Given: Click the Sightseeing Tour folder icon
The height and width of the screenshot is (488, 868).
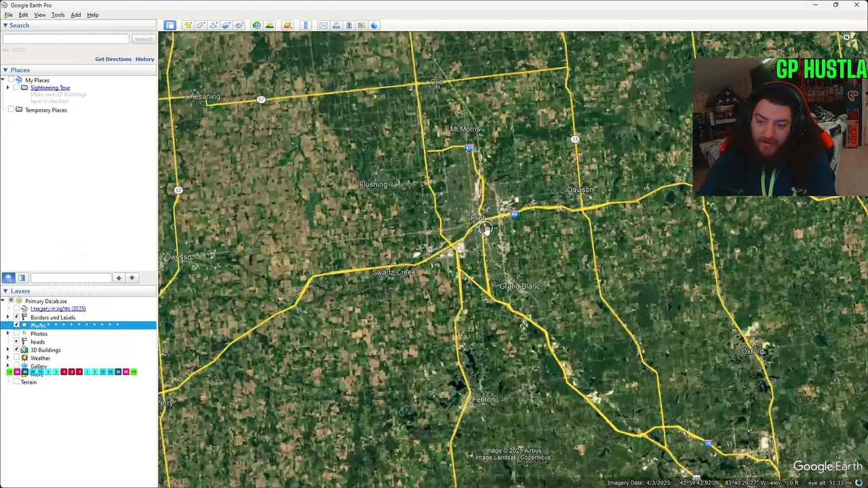Looking at the screenshot, I should click(24, 87).
